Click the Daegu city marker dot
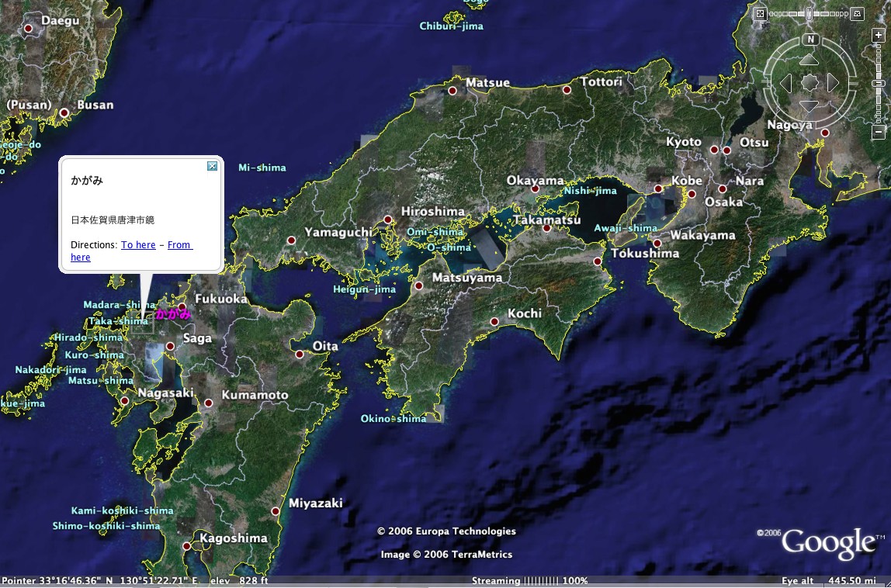Viewport: 891px width, 588px height. [29, 29]
